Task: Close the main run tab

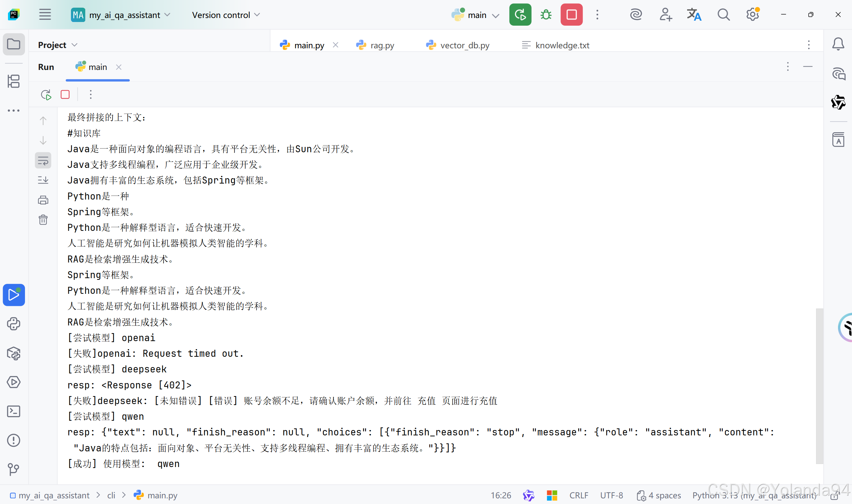Action: pos(119,67)
